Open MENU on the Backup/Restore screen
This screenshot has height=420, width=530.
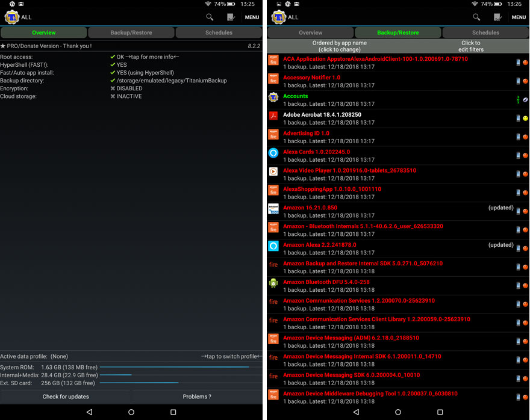click(519, 17)
